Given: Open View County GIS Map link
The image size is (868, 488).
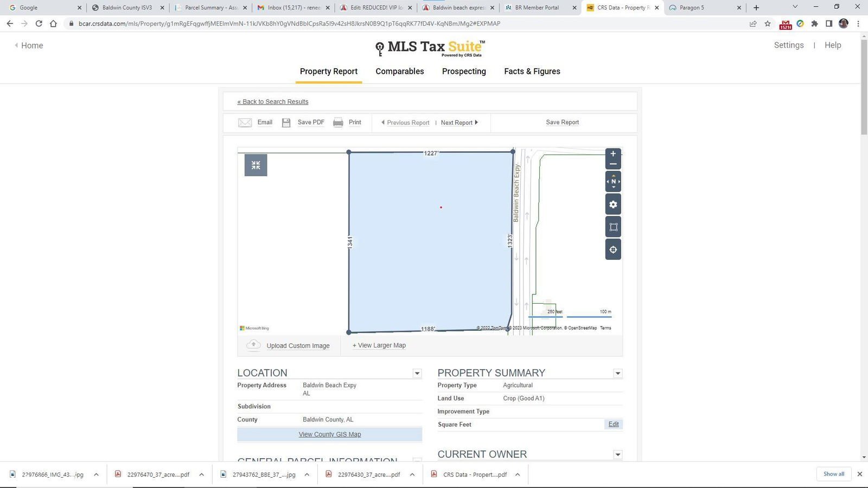Looking at the screenshot, I should coord(329,434).
